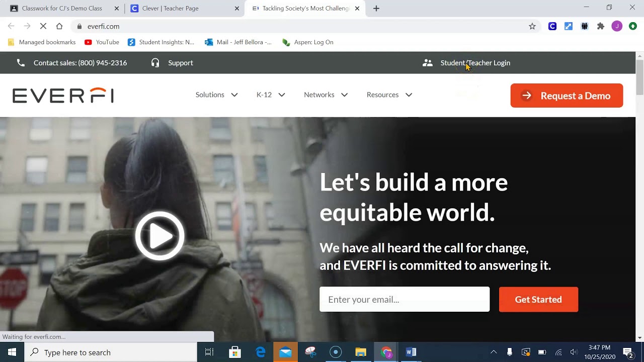Open File Explorer from taskbar
This screenshot has height=362, width=644.
pos(361,352)
